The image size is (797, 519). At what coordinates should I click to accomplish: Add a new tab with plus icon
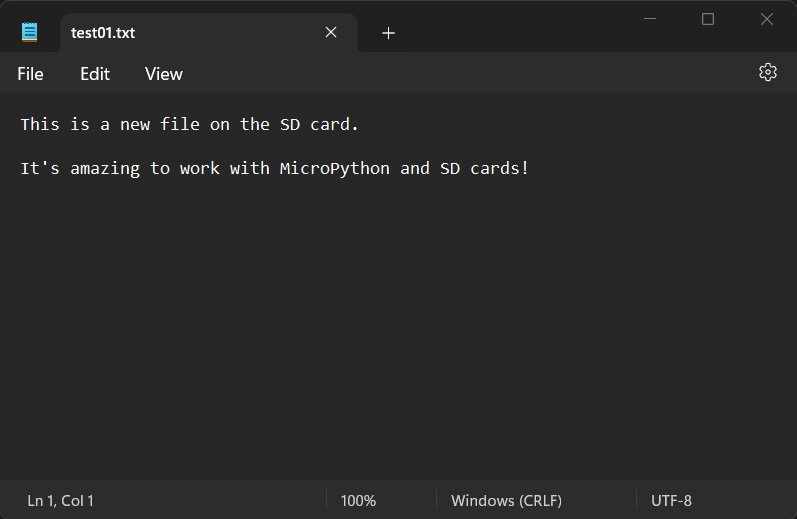point(388,33)
